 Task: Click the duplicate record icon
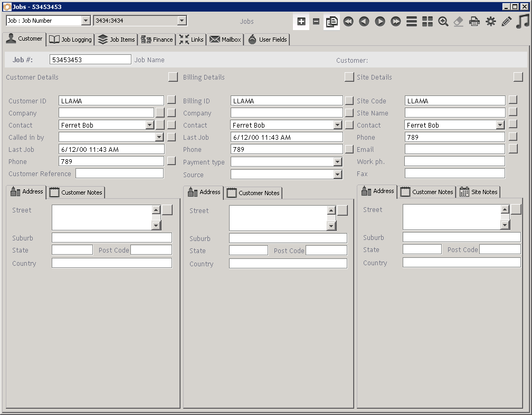click(332, 22)
